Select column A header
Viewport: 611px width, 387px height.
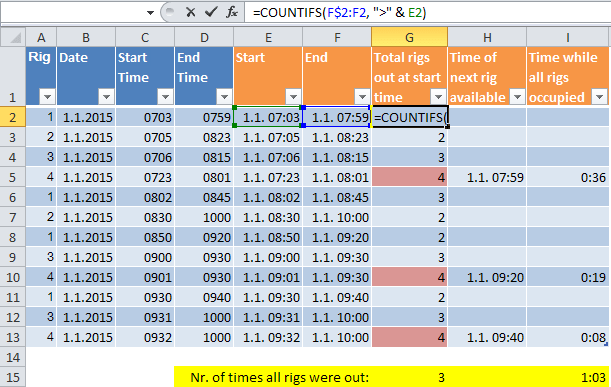[x=41, y=37]
